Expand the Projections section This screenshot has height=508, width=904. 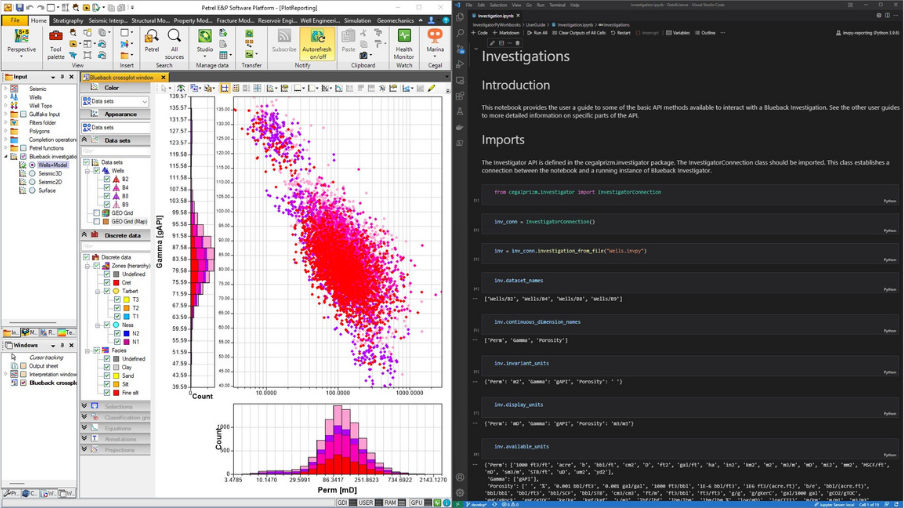[115, 450]
